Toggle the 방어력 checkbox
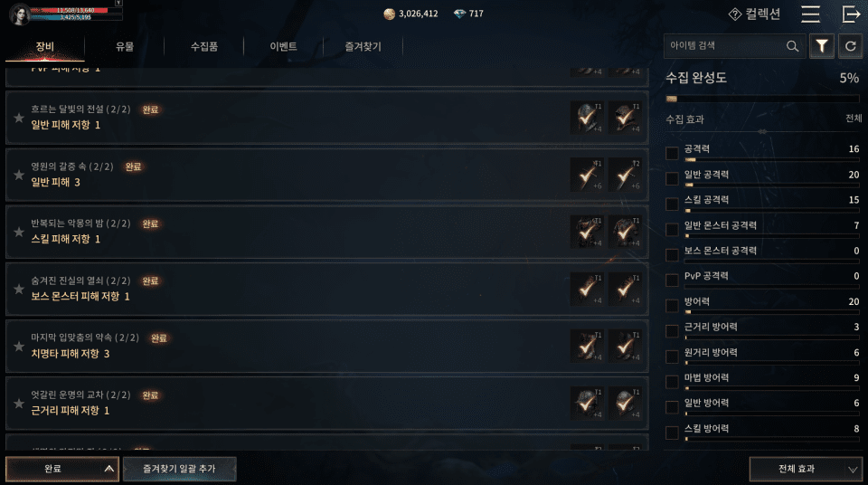868x485 pixels. 672,306
